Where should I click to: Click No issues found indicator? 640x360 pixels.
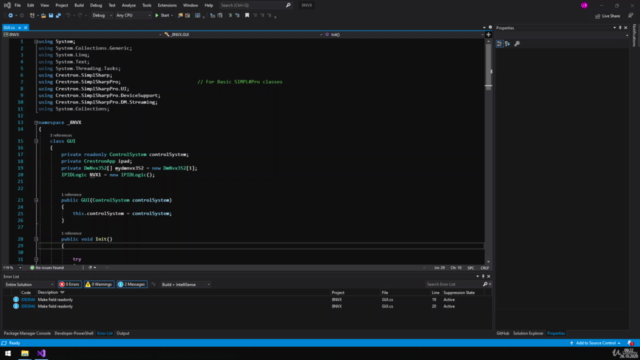(x=47, y=268)
